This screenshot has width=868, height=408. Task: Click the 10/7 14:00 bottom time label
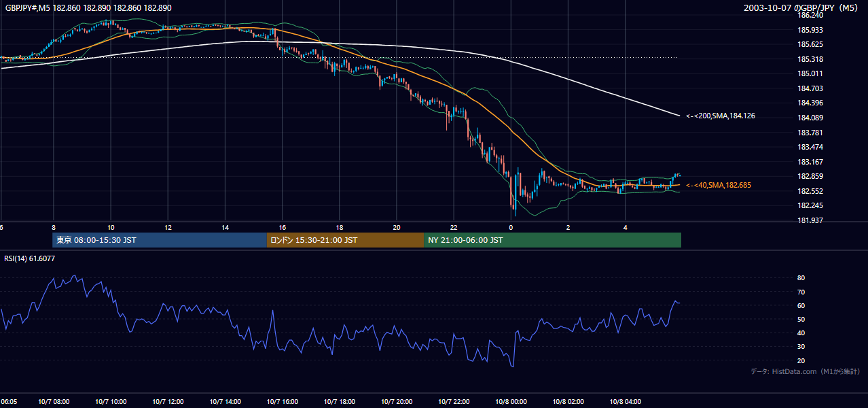225,401
